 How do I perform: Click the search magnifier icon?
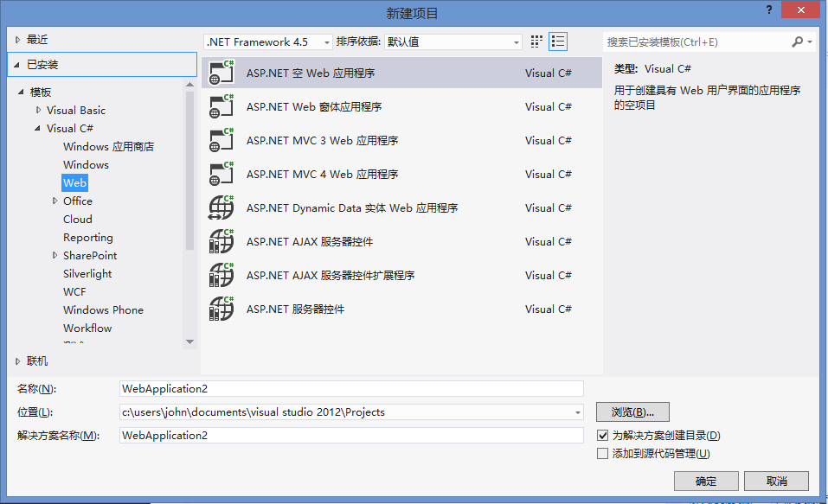pyautogui.click(x=797, y=41)
